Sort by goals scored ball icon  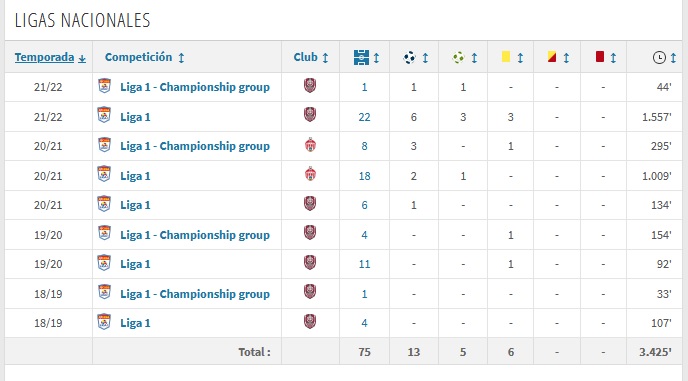click(x=409, y=58)
